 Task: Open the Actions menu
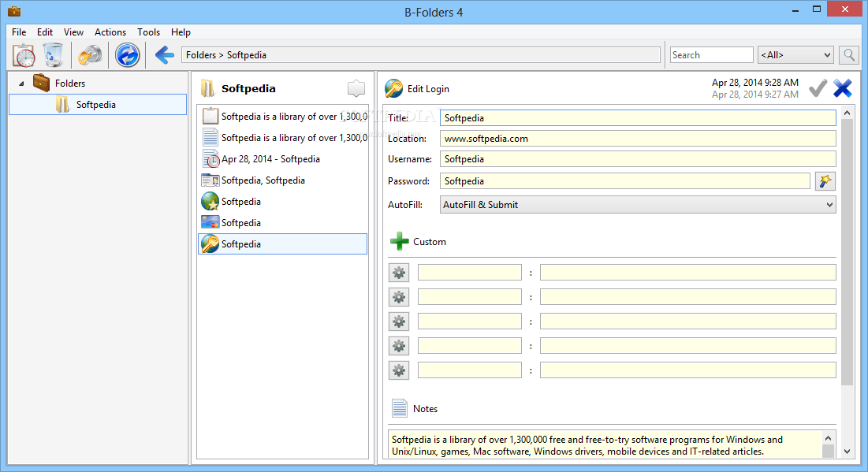pos(110,32)
